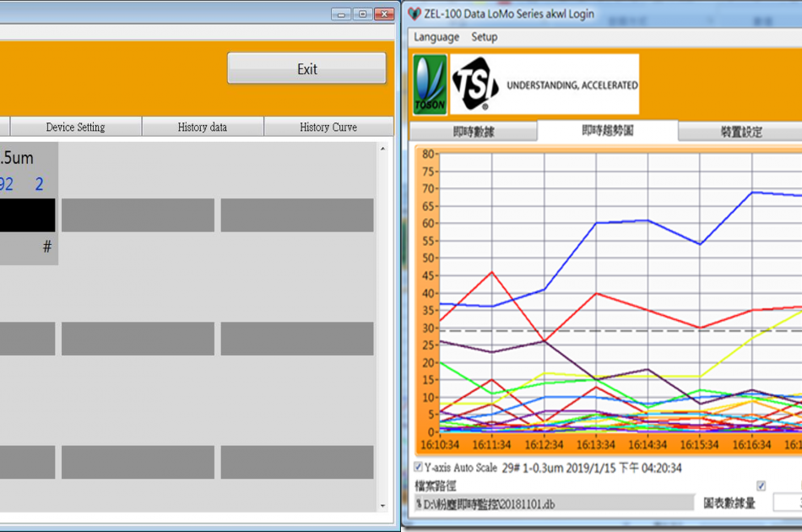802x532 pixels.
Task: Open the Language menu
Action: point(436,37)
